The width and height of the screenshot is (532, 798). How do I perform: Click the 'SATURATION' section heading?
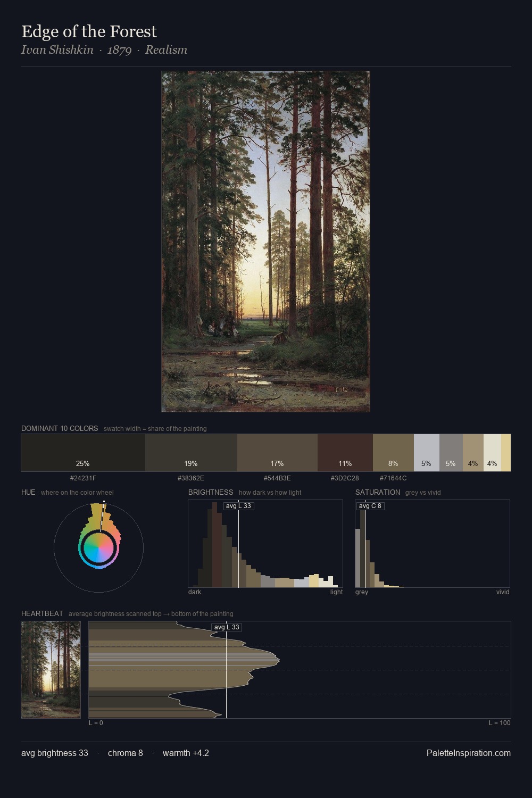(x=378, y=492)
